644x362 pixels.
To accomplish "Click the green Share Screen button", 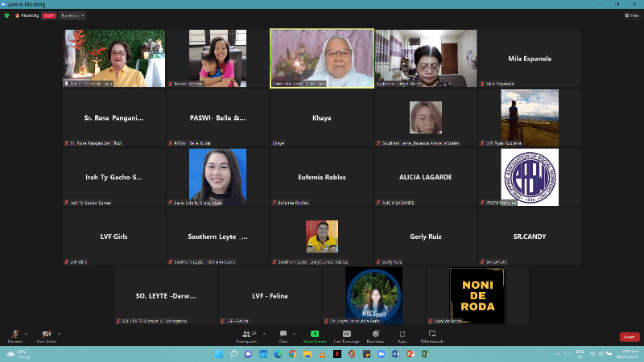I will coord(314,335).
